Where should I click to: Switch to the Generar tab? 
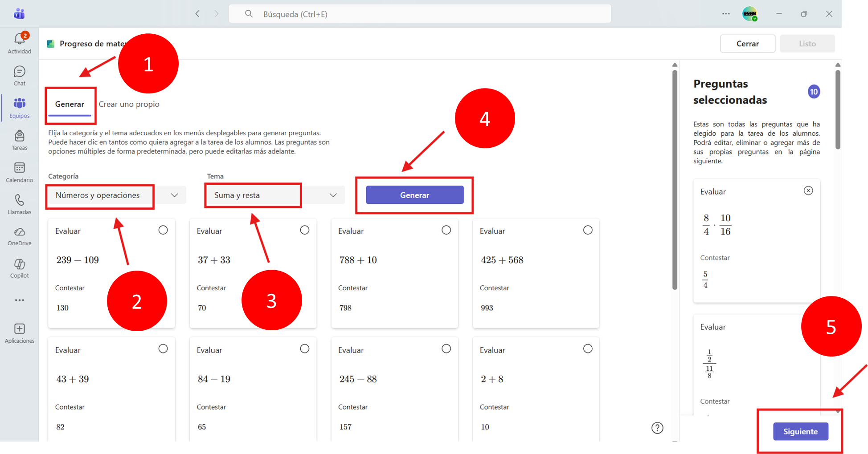(70, 104)
